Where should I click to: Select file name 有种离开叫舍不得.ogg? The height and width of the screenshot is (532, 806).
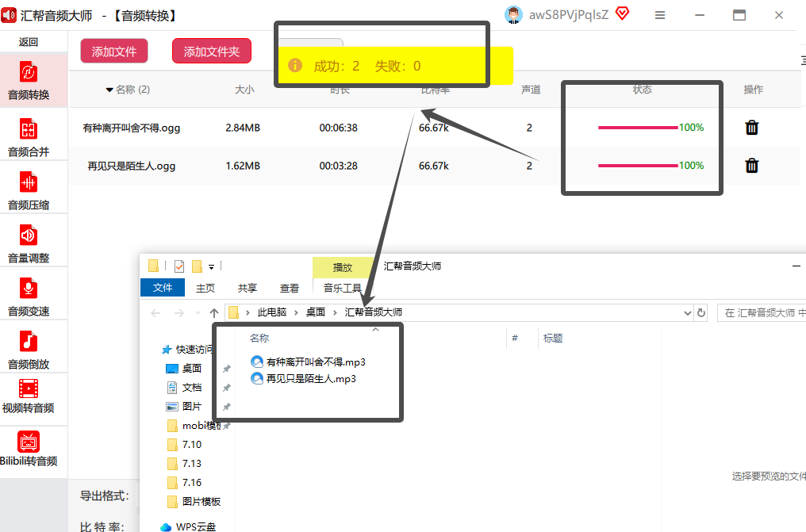[x=132, y=128]
